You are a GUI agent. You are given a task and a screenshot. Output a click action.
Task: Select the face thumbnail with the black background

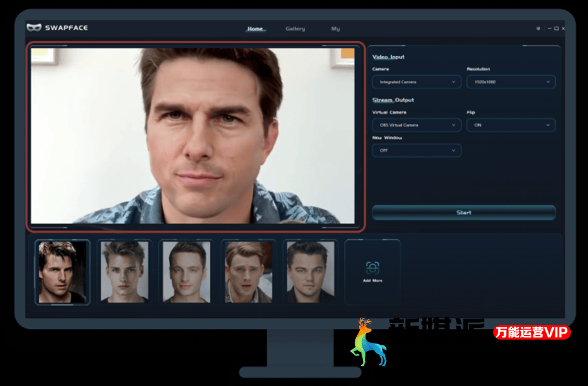tap(62, 272)
